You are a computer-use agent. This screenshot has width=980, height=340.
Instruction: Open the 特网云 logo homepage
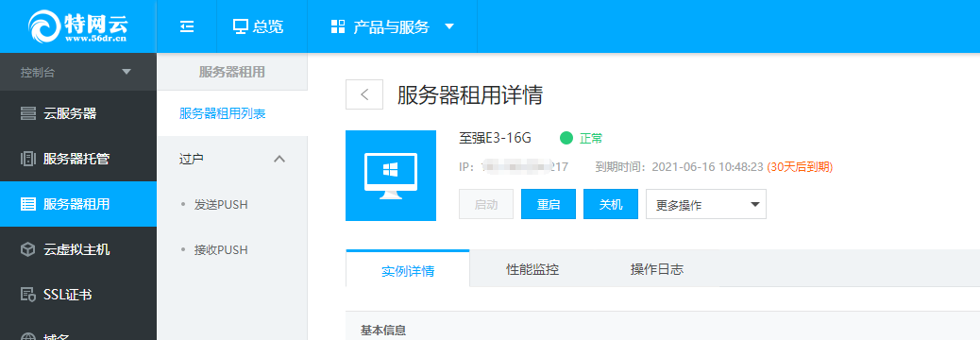[78, 26]
